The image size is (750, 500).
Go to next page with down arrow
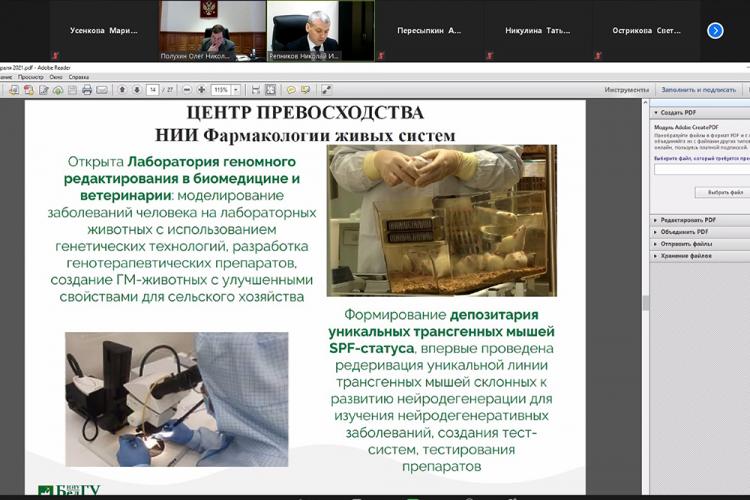coord(135,90)
